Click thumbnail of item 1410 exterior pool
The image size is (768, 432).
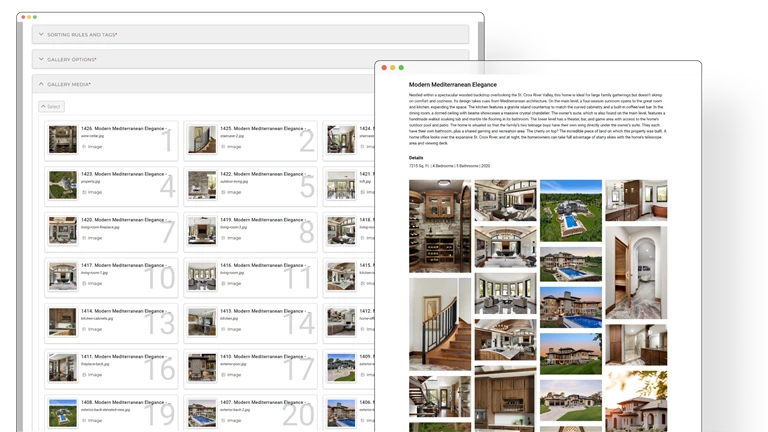tap(202, 367)
